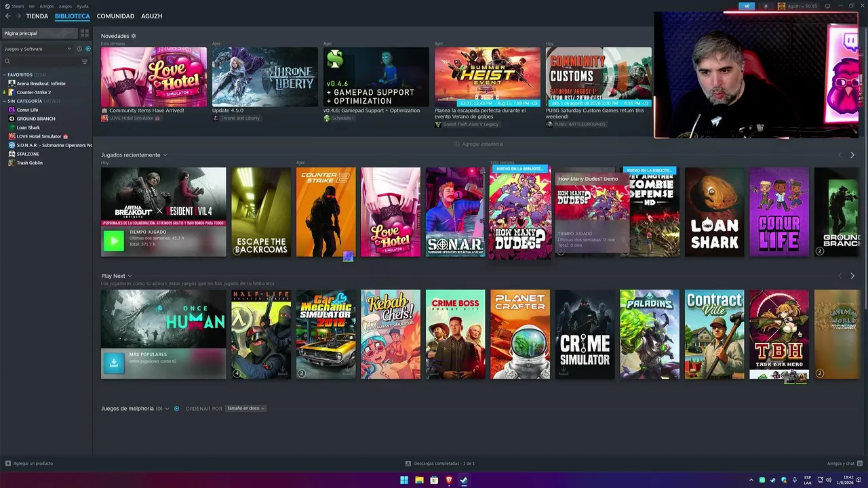Open Microsoft Store from taskbar
The width and height of the screenshot is (868, 488).
click(x=434, y=481)
